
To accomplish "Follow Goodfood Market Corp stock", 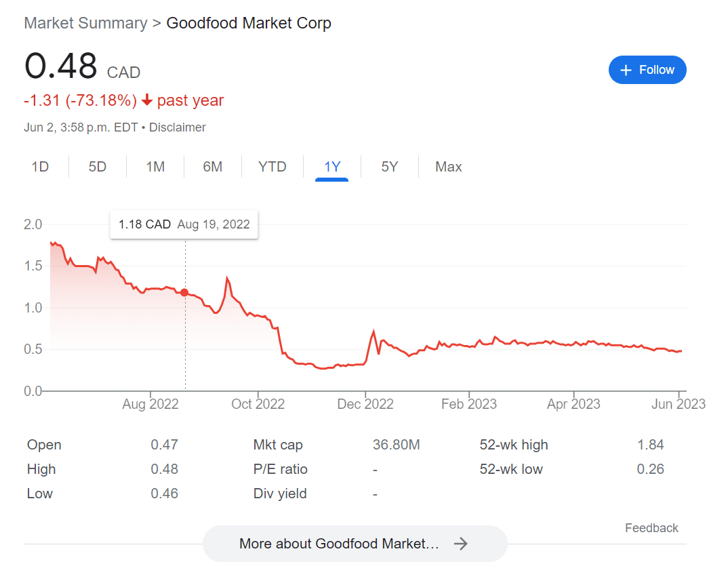I will pos(647,71).
